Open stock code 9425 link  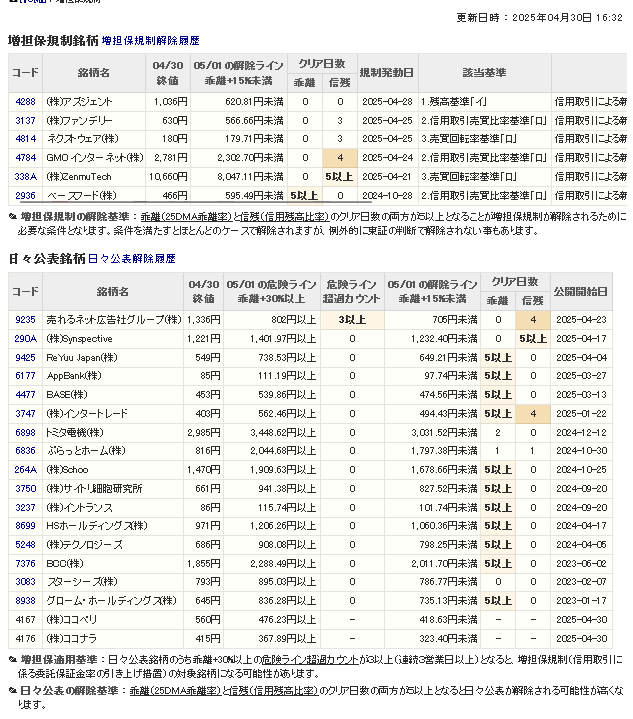click(x=25, y=358)
